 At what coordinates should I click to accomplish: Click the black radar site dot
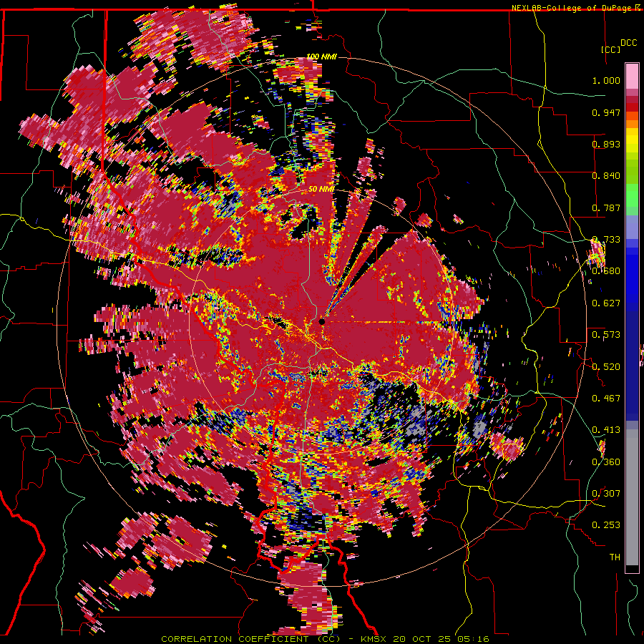(322, 321)
